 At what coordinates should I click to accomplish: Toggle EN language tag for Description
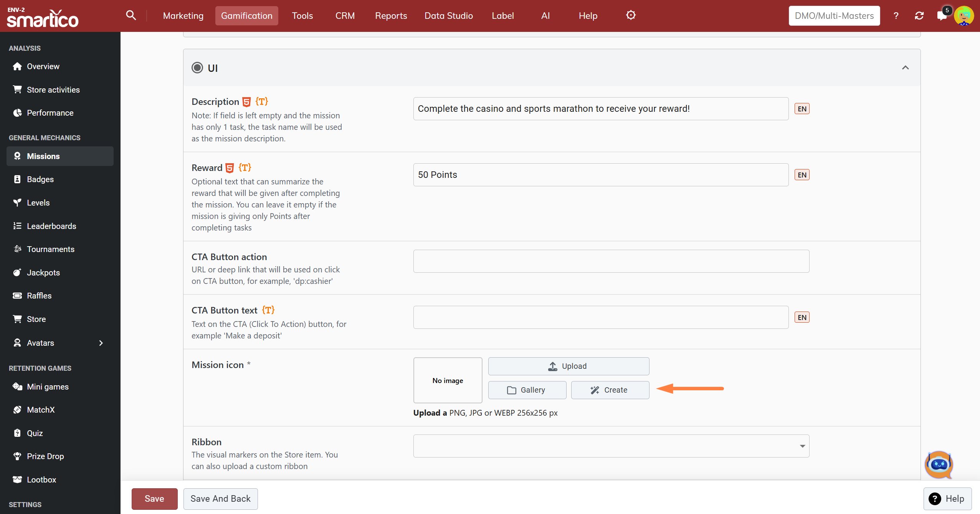pos(802,109)
